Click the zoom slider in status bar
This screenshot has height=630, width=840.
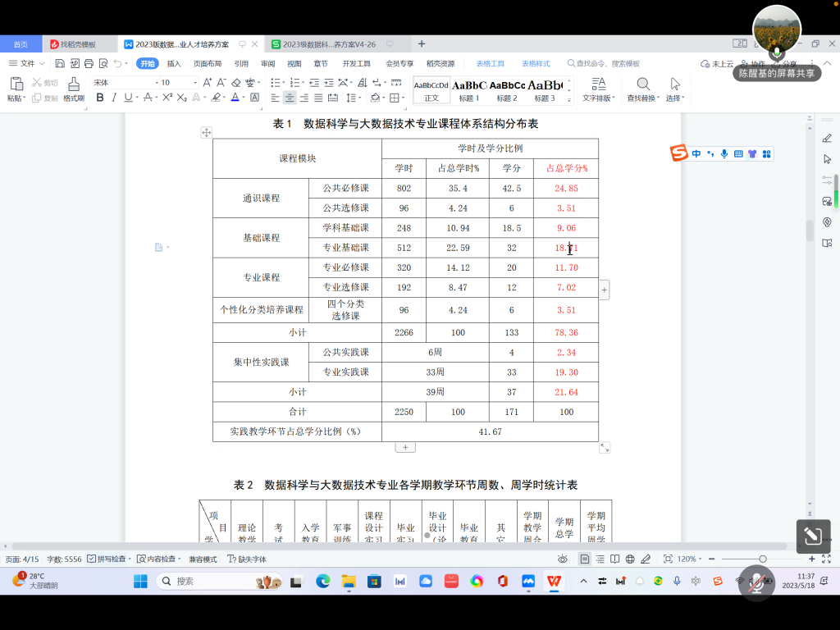tap(762, 559)
